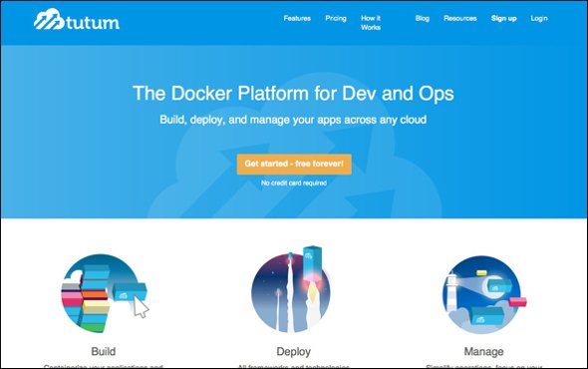This screenshot has width=588, height=369.
Task: Go to the Pricing page
Action: point(336,18)
